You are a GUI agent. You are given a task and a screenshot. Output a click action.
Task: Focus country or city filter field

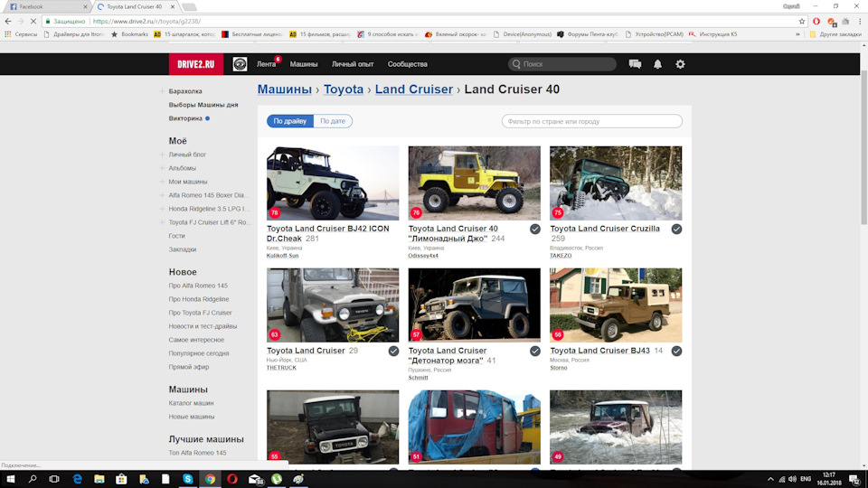(x=591, y=121)
